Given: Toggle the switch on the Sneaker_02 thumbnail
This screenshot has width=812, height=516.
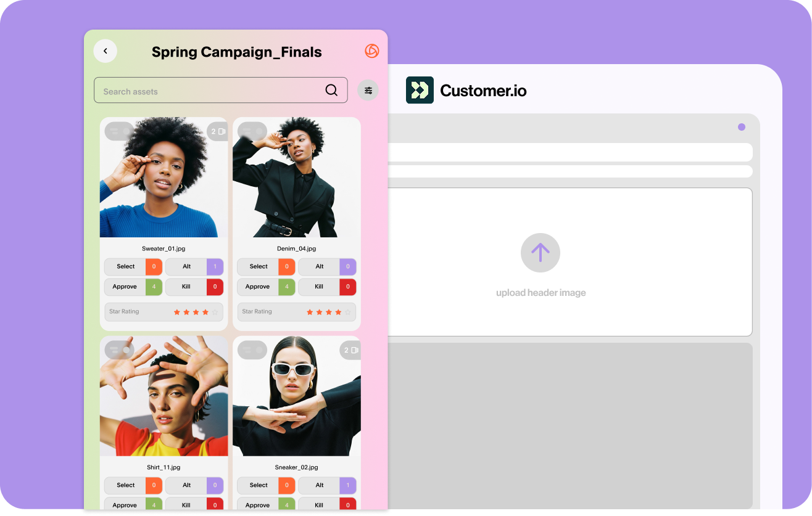Looking at the screenshot, I should click(x=252, y=350).
